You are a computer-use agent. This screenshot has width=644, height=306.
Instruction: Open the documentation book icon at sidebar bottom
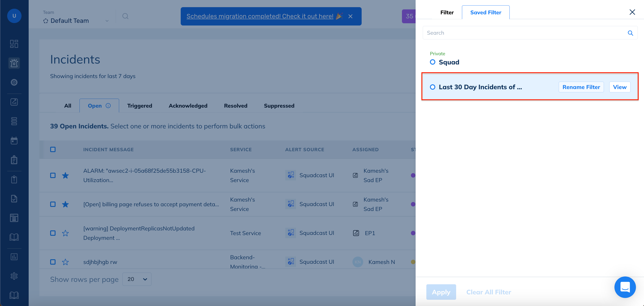point(14,295)
